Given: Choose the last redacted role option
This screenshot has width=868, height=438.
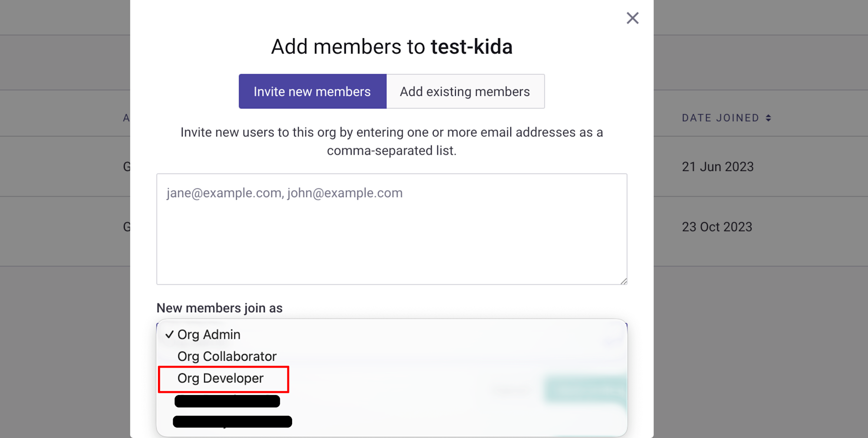Looking at the screenshot, I should click(232, 422).
